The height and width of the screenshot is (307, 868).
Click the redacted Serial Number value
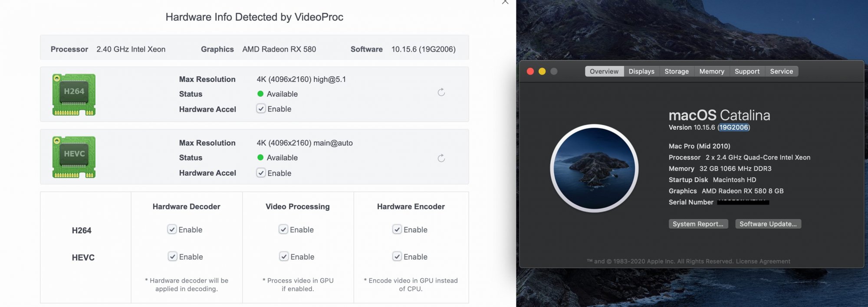[743, 202]
